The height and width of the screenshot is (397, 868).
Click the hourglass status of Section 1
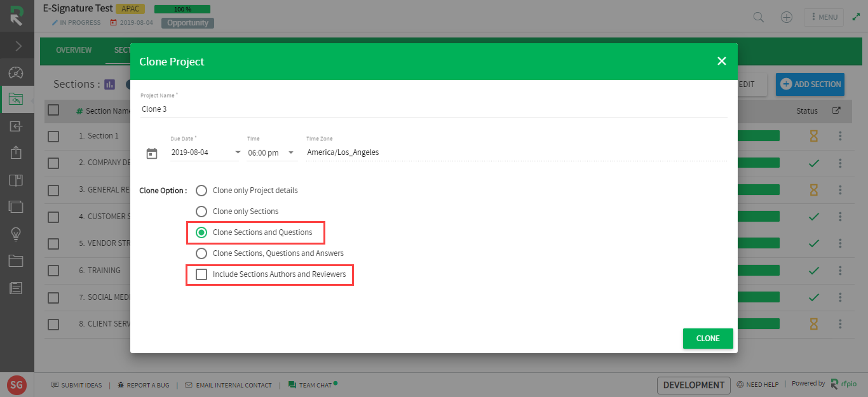pos(813,136)
